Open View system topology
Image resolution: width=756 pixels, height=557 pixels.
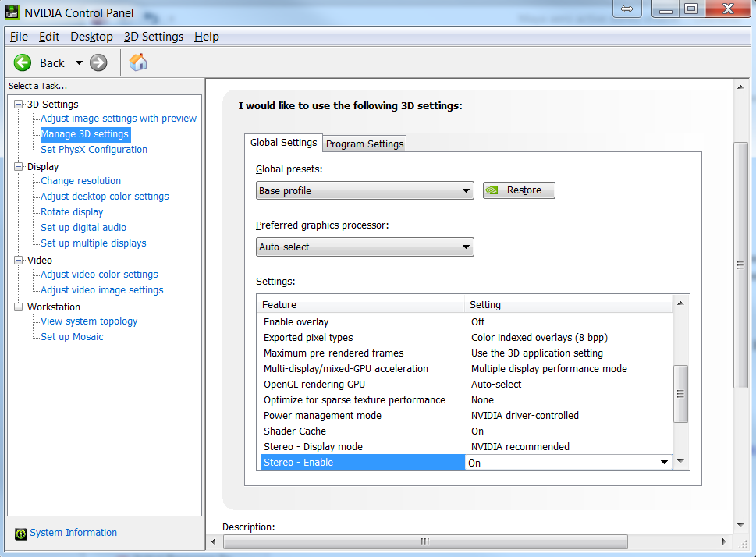(x=89, y=321)
